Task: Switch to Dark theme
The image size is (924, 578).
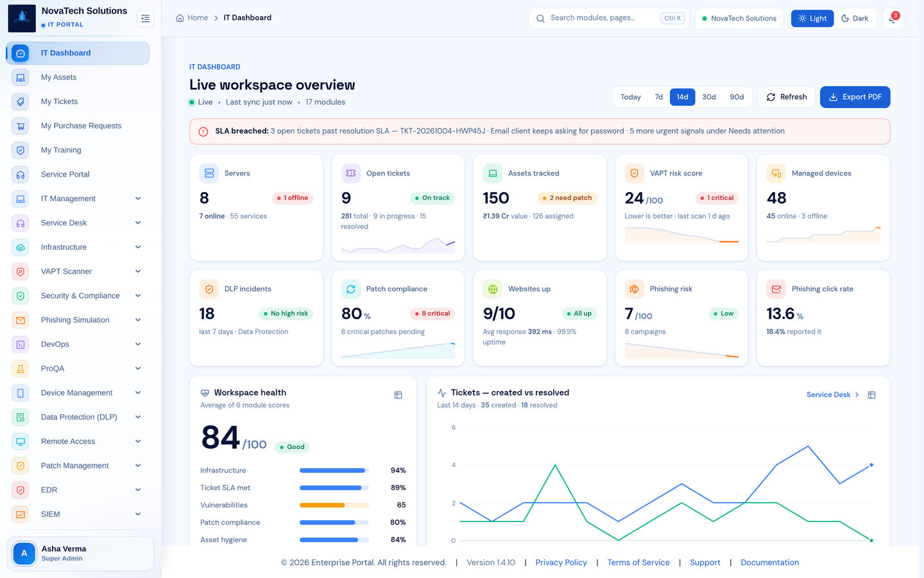Action: (855, 19)
